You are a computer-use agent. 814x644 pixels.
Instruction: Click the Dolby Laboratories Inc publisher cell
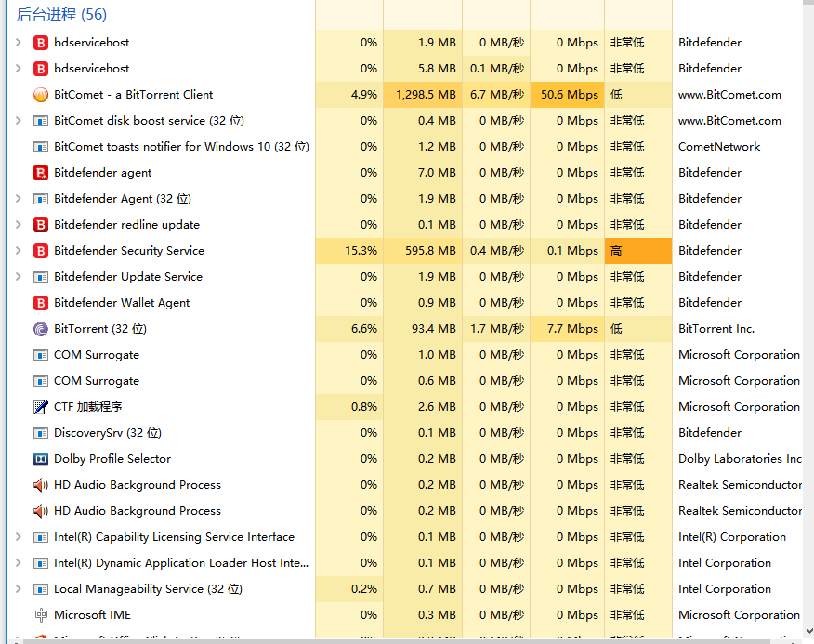coord(740,459)
